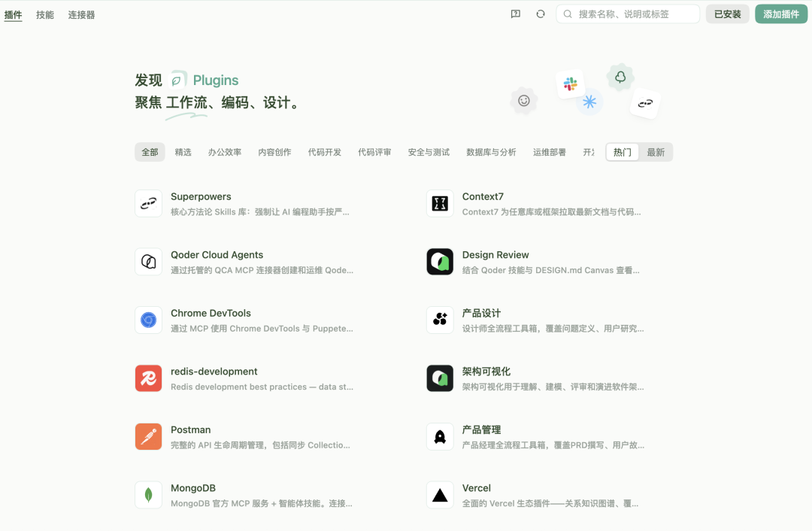
Task: Open the Chrome DevTools title
Action: pyautogui.click(x=211, y=314)
